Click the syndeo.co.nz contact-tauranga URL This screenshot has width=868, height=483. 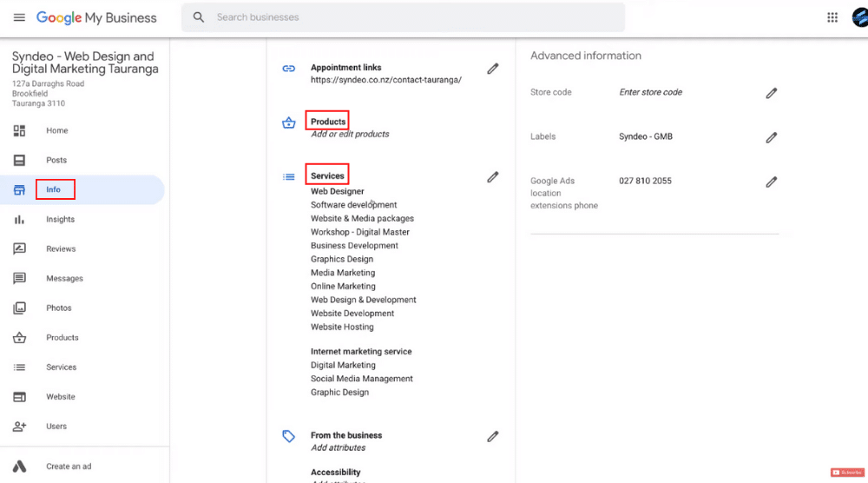point(386,80)
